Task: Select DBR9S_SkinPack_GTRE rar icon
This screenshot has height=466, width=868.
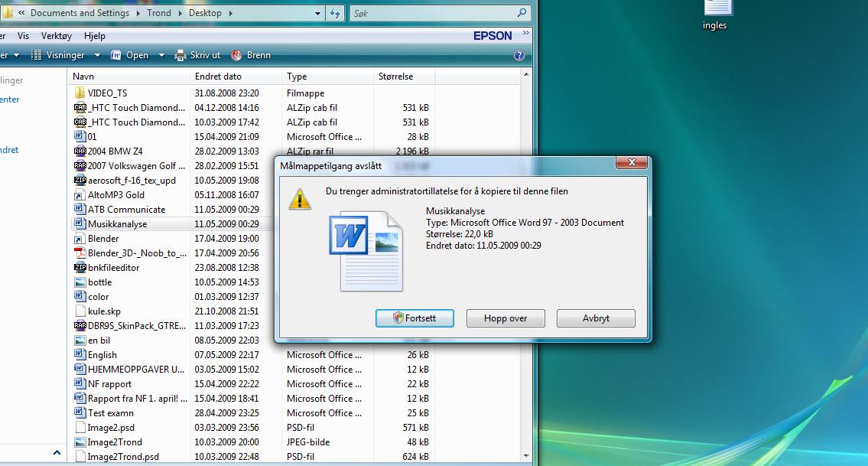Action: pyautogui.click(x=80, y=326)
